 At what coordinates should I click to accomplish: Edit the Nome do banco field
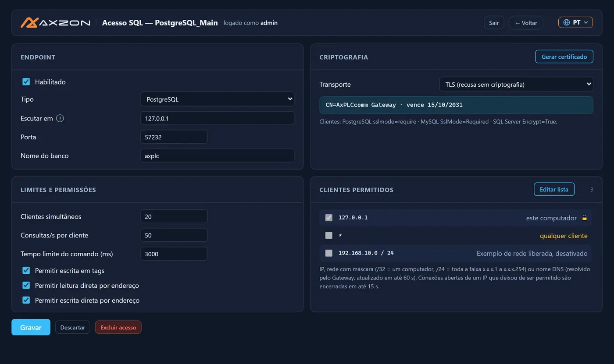[x=218, y=156]
